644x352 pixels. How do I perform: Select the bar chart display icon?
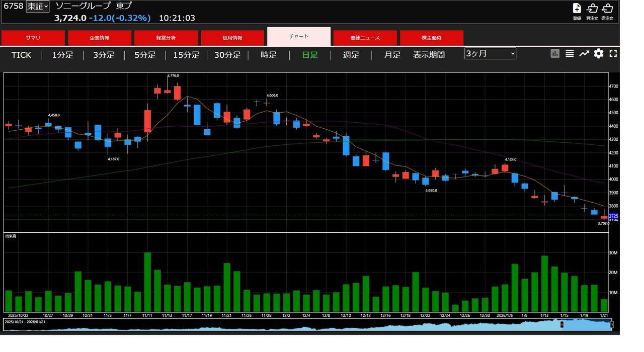pos(555,53)
